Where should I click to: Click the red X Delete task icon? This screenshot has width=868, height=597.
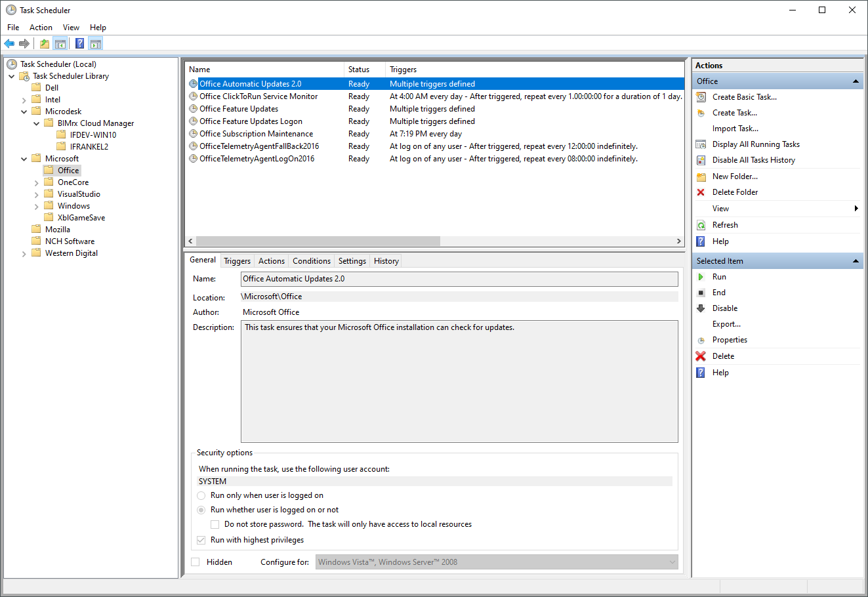pyautogui.click(x=701, y=356)
